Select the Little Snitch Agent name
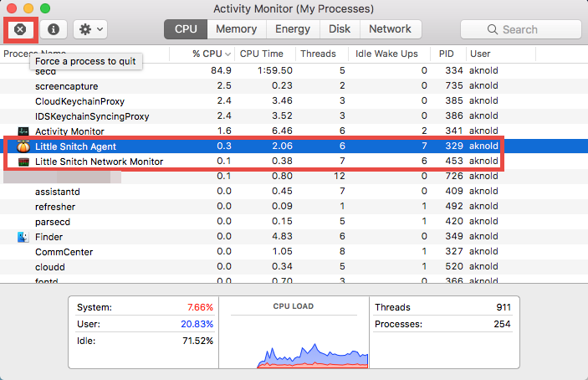The width and height of the screenshot is (588, 380). click(75, 146)
